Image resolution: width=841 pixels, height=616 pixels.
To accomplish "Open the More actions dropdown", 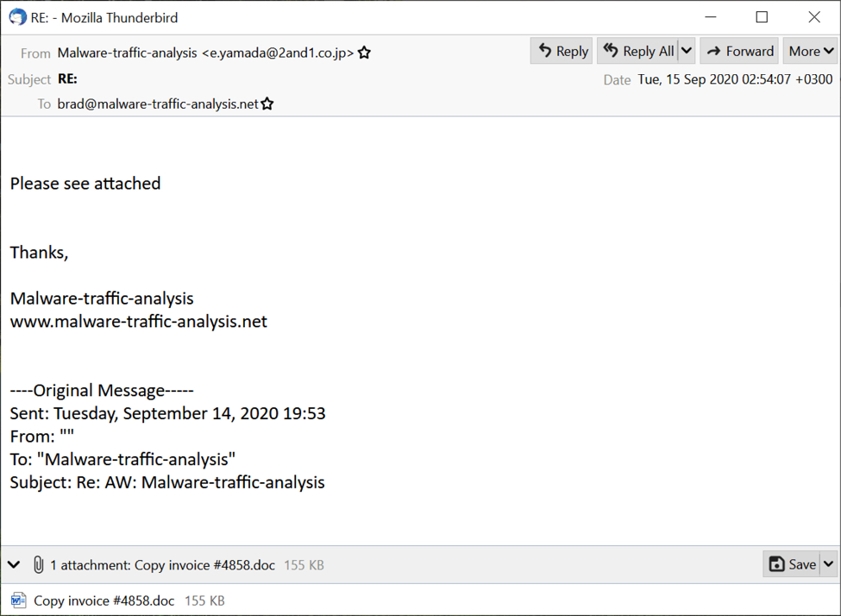I will click(x=811, y=51).
